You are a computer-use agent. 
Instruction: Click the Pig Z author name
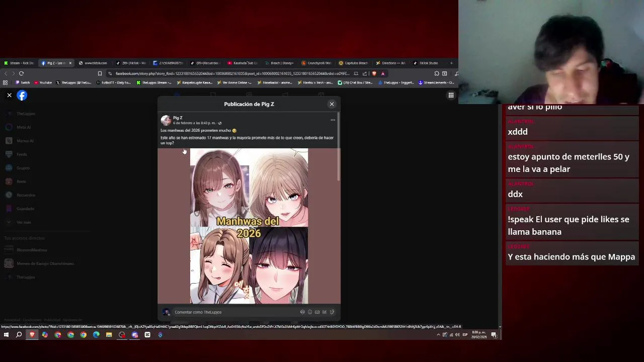[x=178, y=118]
